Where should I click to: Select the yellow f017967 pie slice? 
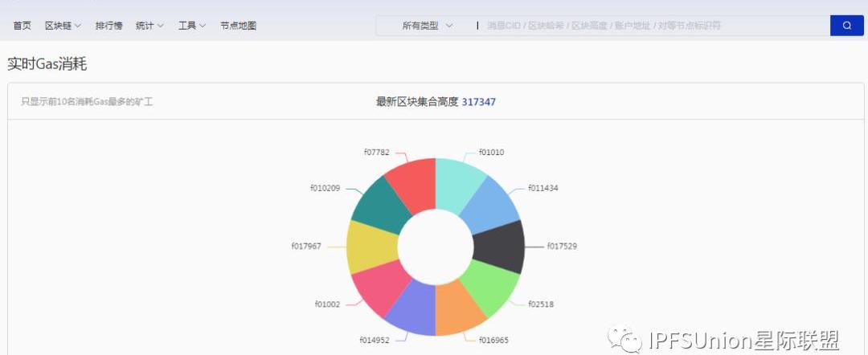point(371,247)
